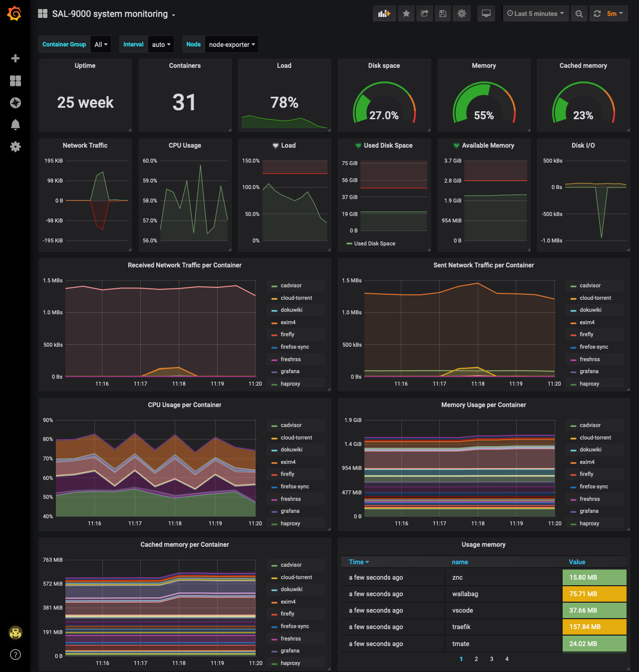Open the Alerting bell icon

[x=15, y=125]
